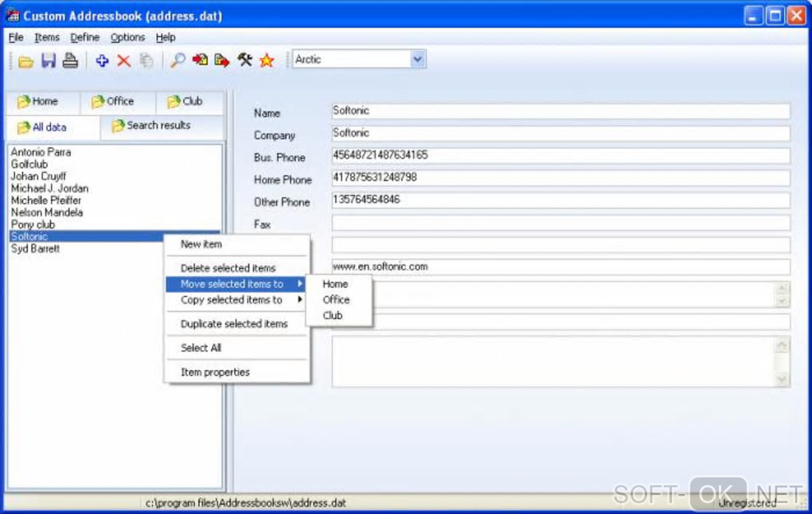Screen dimensions: 812x514
Task: Move item to Home in submenu
Action: pos(339,284)
